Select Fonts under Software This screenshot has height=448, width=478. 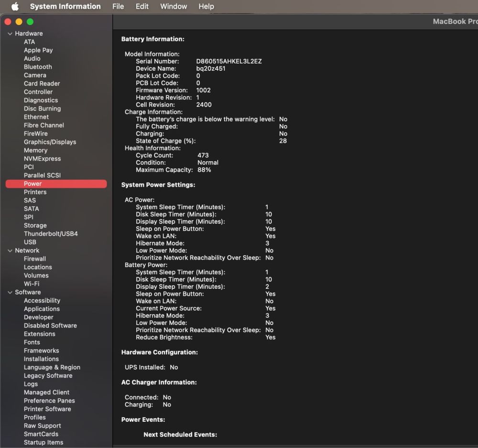(32, 342)
